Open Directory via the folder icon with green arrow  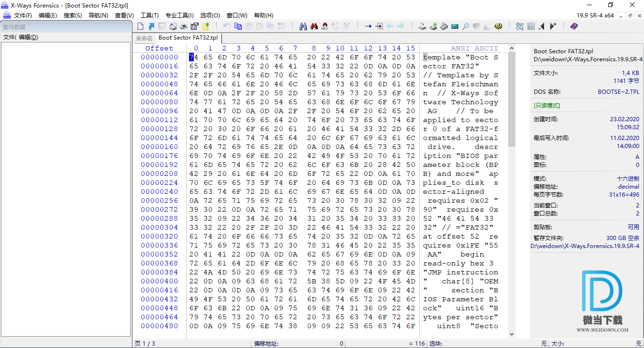206,26
